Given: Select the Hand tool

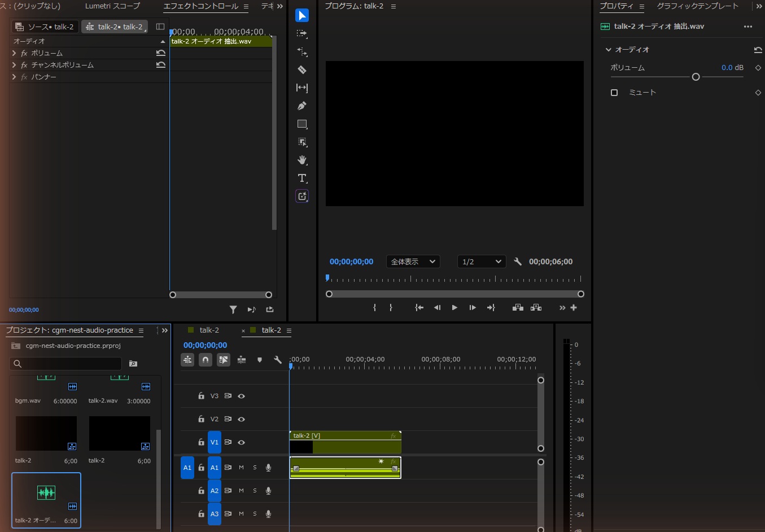Looking at the screenshot, I should [302, 160].
